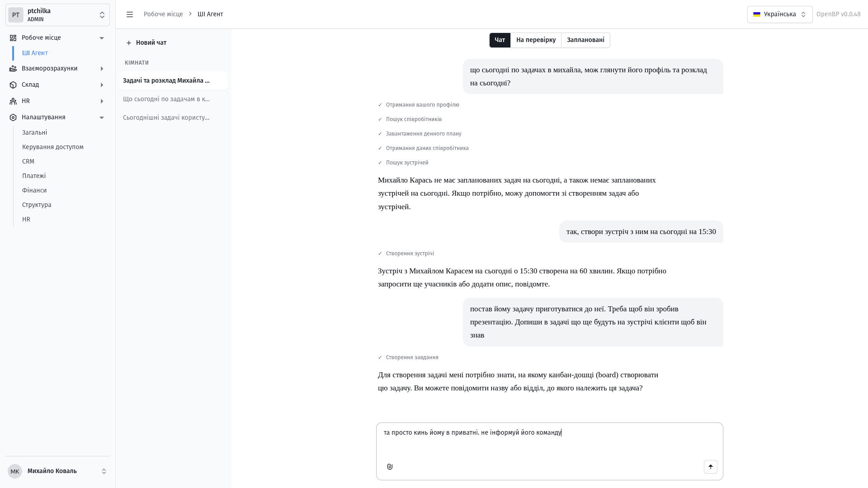868x488 pixels.
Task: Click the Взаєморозрахунки hand-coins icon
Action: (x=13, y=69)
